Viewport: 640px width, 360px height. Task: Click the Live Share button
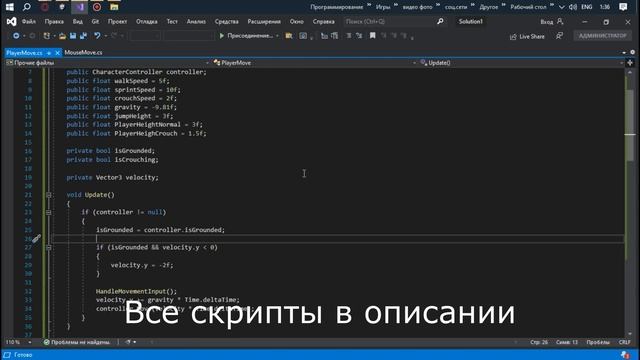coord(527,36)
